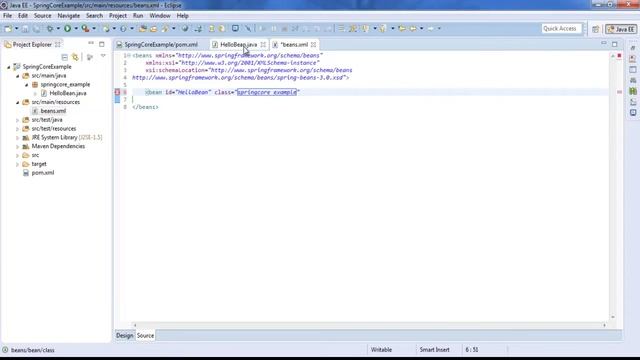Collapse the src/main/java folder
Screen dimensions: 640x360
(x=18, y=76)
